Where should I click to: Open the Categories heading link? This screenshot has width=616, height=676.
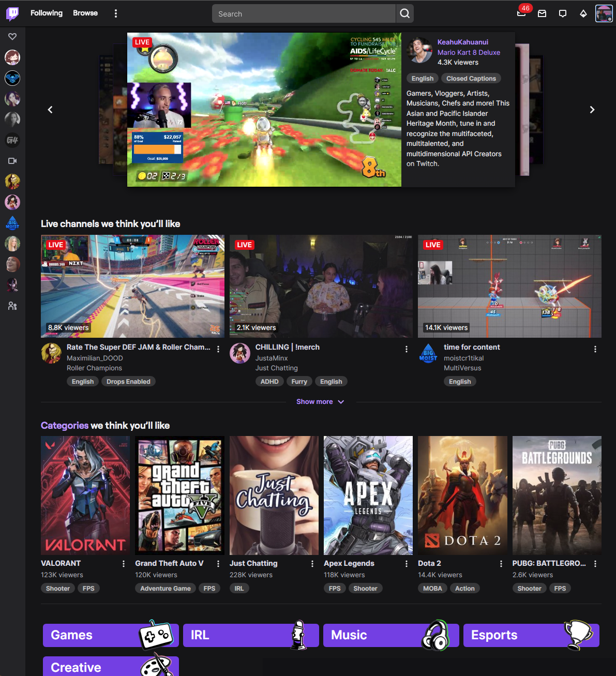coord(65,425)
